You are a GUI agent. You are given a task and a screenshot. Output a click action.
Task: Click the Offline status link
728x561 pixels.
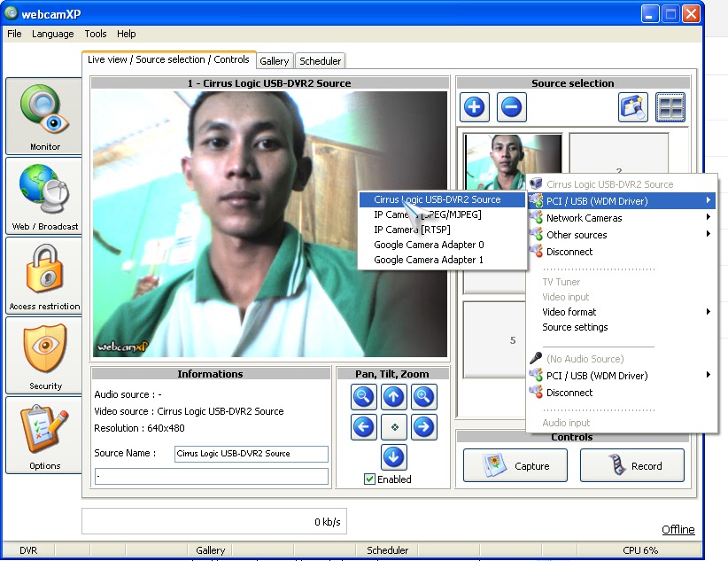[x=678, y=529]
